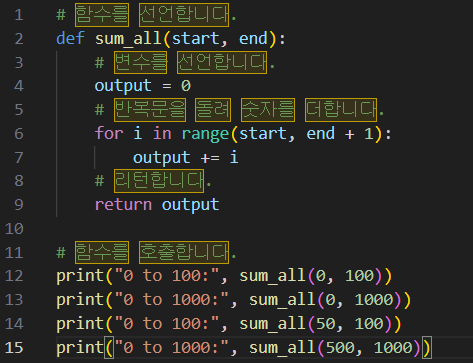The height and width of the screenshot is (363, 473).
Task: Click line number 15 in the gutter
Action: pos(14,348)
